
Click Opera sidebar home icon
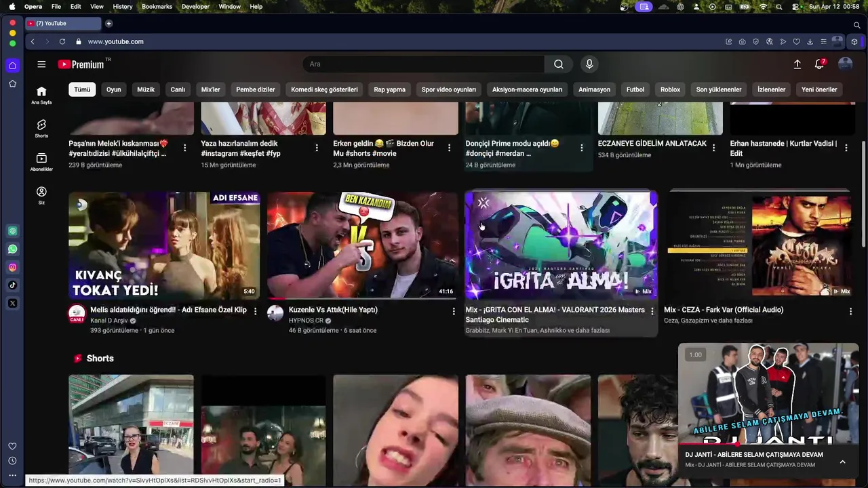[x=12, y=66]
